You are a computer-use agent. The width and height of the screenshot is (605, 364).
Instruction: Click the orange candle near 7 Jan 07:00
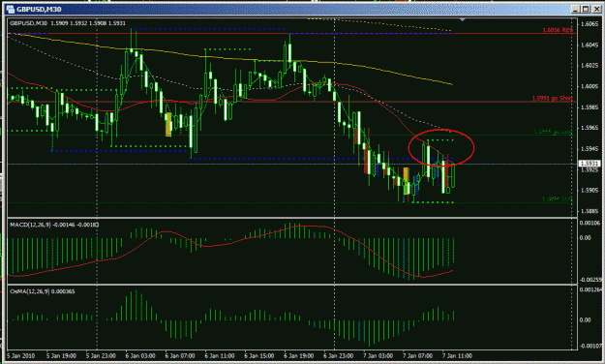406,181
